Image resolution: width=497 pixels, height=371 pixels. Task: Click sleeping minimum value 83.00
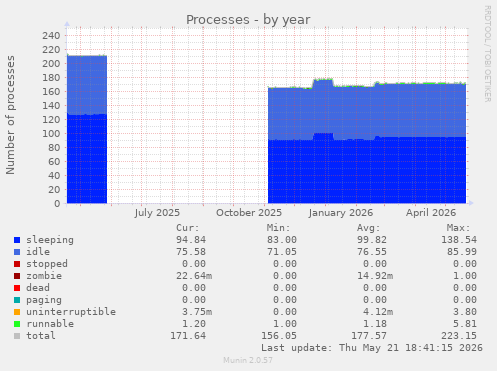click(x=282, y=240)
